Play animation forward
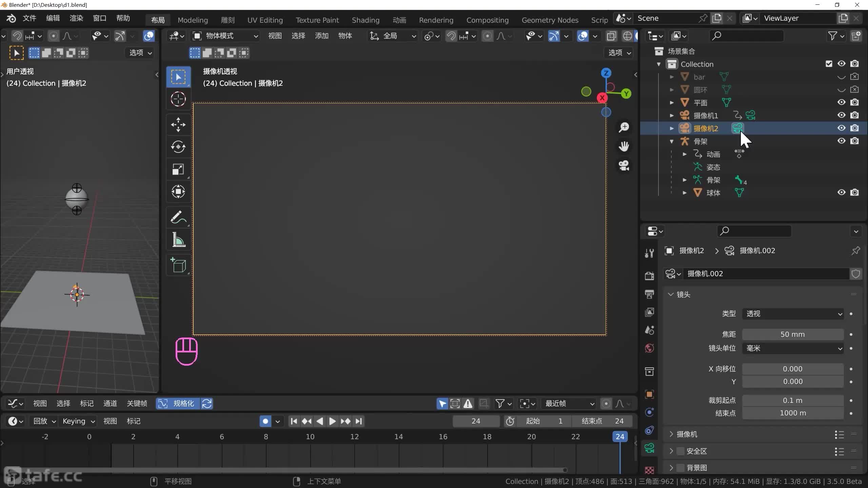The height and width of the screenshot is (488, 868). [x=332, y=421]
